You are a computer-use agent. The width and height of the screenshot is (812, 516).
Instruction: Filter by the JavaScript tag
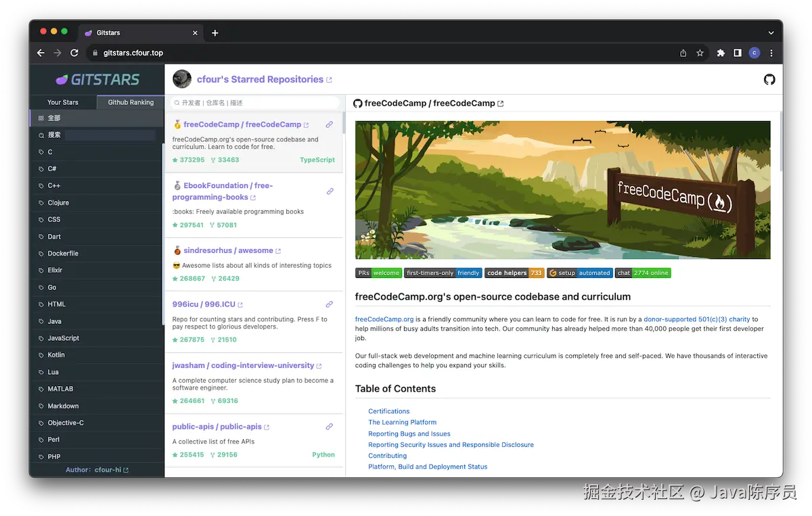pos(97,338)
